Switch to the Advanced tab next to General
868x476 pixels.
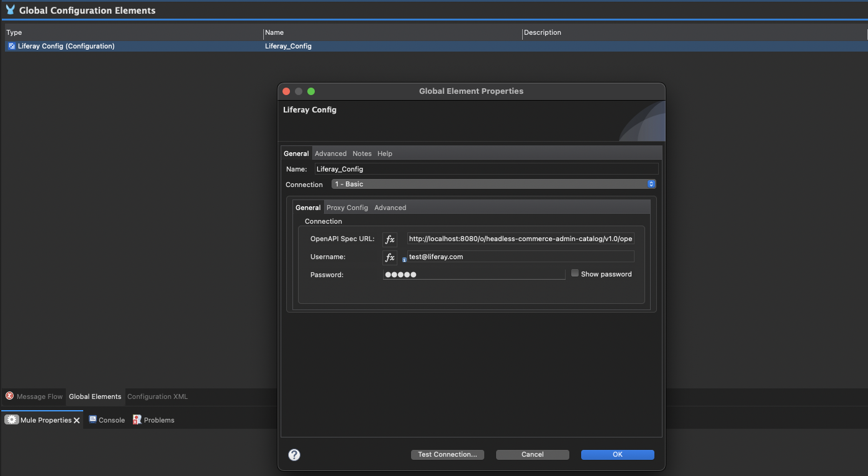(330, 153)
